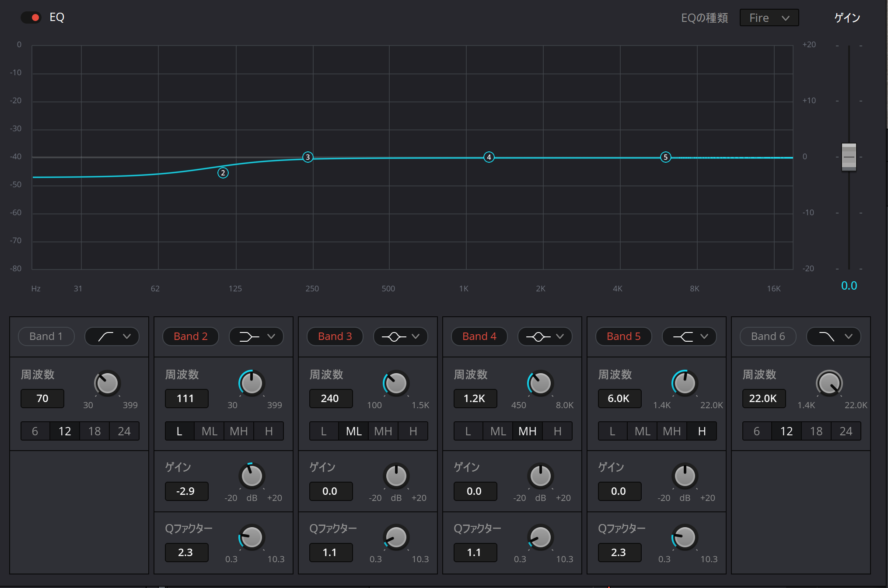888x588 pixels.
Task: Click Band 4 gain knob
Action: click(540, 476)
